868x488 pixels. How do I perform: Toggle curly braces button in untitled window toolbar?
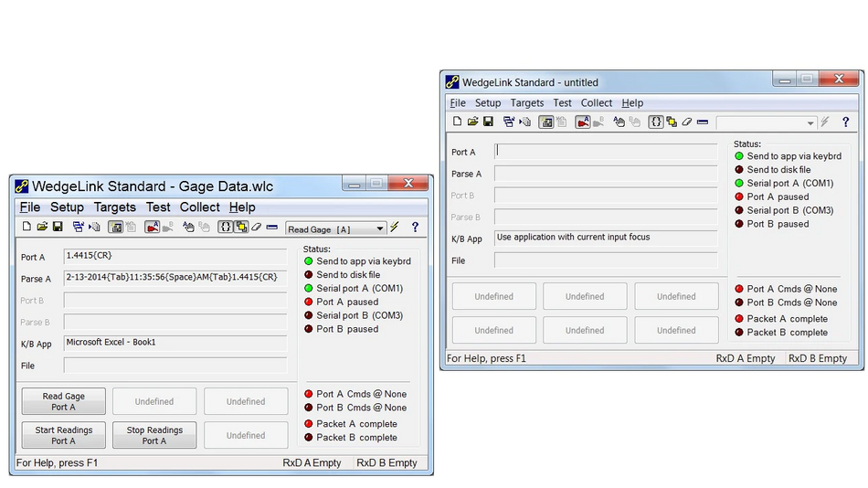point(656,122)
